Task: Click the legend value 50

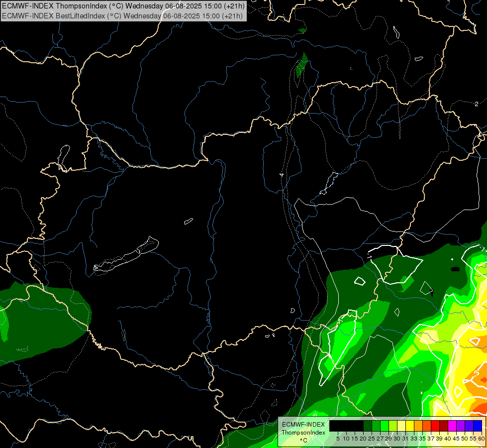Action: (x=465, y=439)
